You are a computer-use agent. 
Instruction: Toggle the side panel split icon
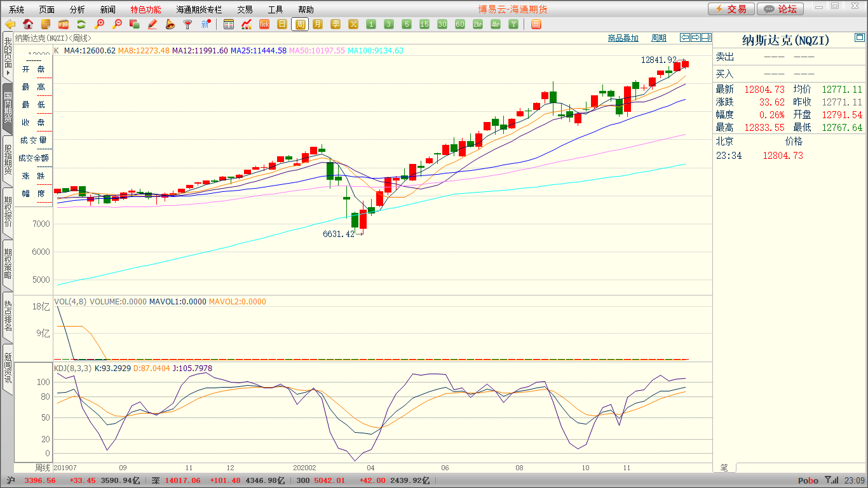pos(707,37)
